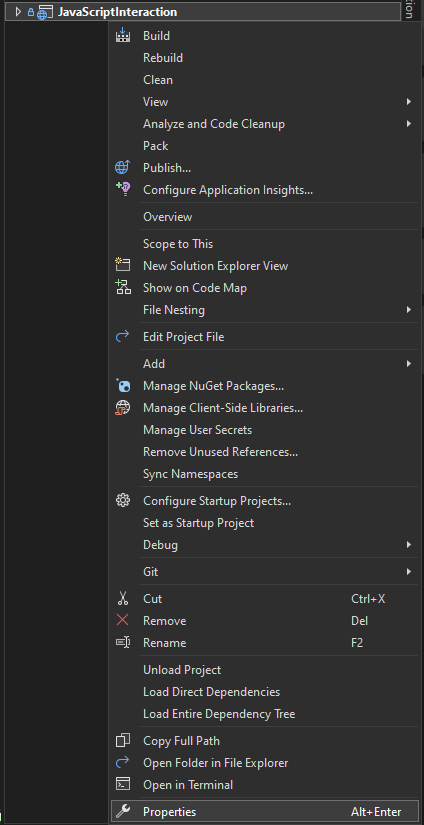Click the Rename icon
Image resolution: width=424 pixels, height=825 pixels.
(123, 642)
